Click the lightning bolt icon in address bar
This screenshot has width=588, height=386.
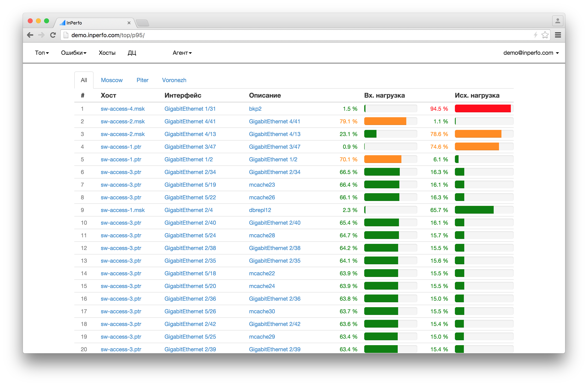point(535,35)
